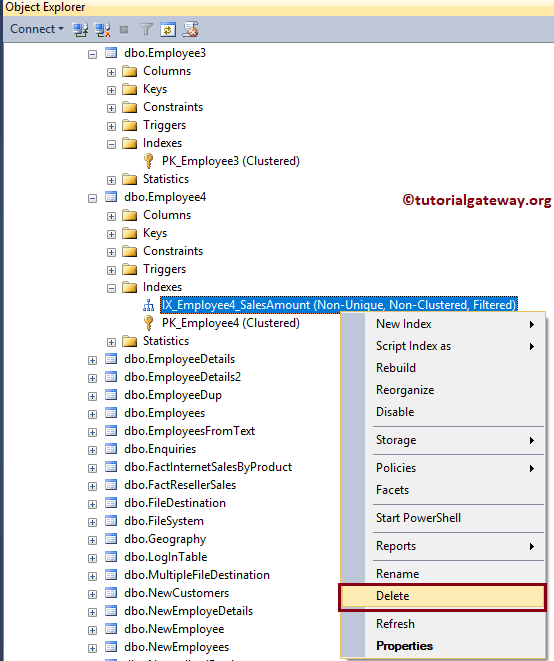
Task: Collapse Indexes under dbo.Employee4
Action: [111, 289]
